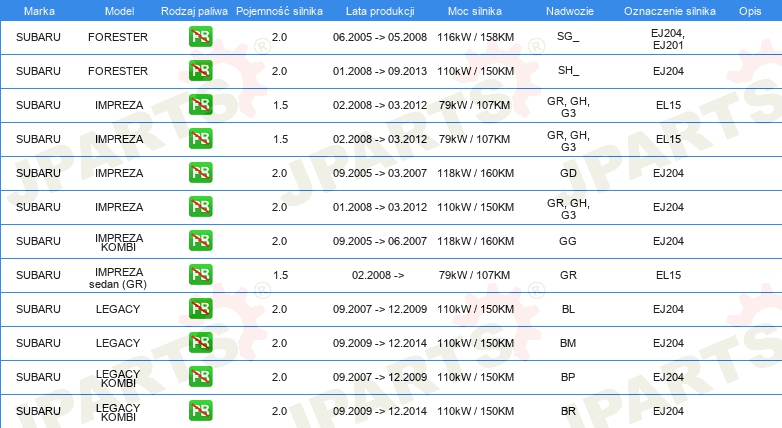Image resolution: width=782 pixels, height=428 pixels.
Task: Click FORESTER model in SH_ row
Action: click(x=118, y=71)
